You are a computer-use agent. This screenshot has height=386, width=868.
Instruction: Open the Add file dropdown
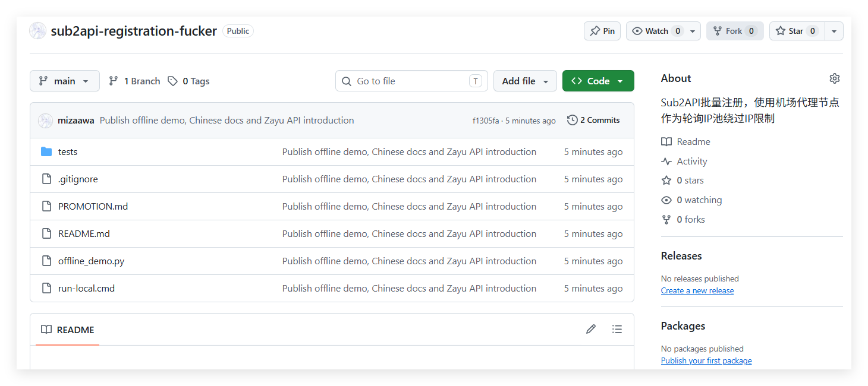(x=525, y=81)
